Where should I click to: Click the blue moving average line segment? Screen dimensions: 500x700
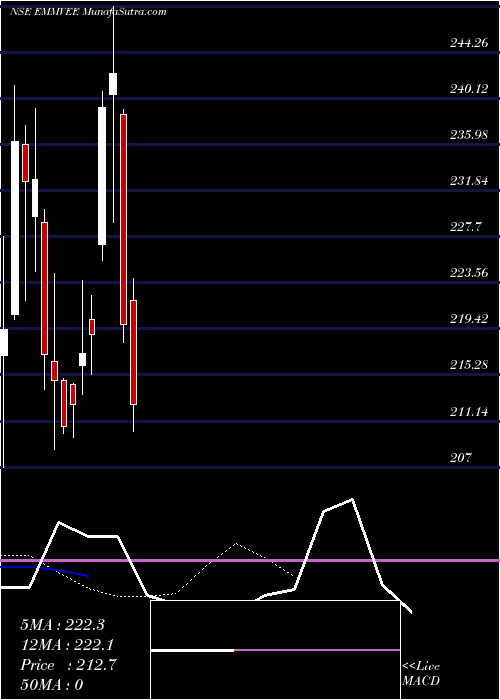tap(45, 571)
